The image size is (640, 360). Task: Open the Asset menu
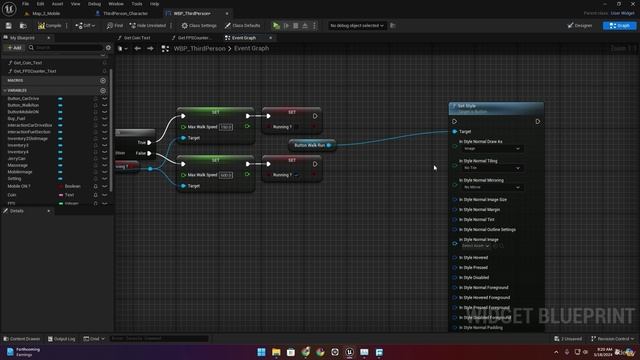57,4
